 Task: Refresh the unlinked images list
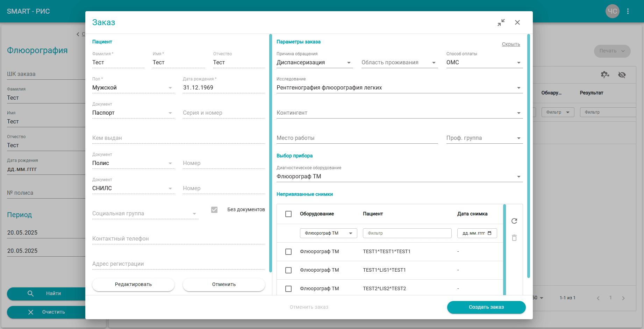pos(514,221)
